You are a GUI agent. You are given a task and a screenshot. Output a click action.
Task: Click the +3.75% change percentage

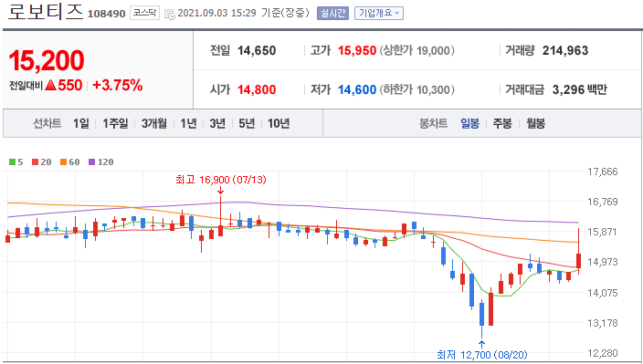pos(118,85)
